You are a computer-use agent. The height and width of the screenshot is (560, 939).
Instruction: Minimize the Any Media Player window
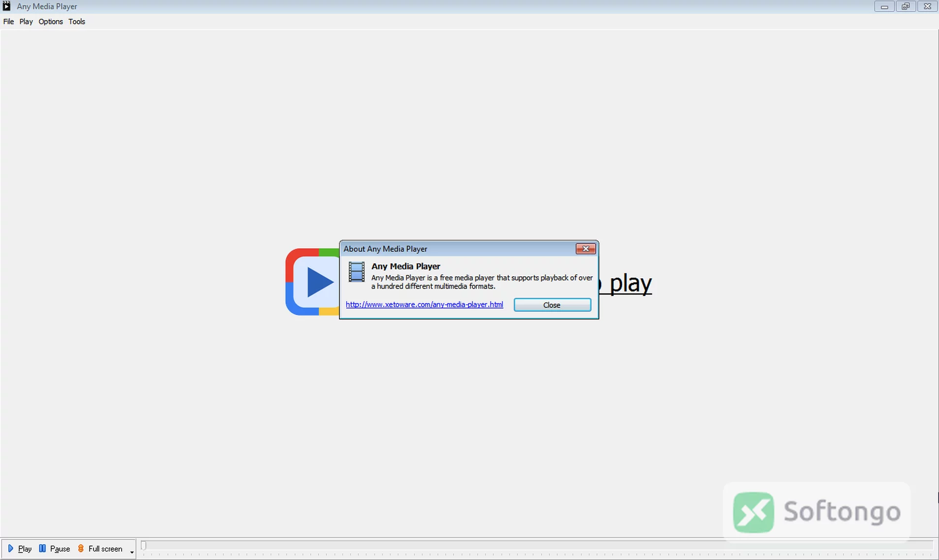(x=884, y=6)
